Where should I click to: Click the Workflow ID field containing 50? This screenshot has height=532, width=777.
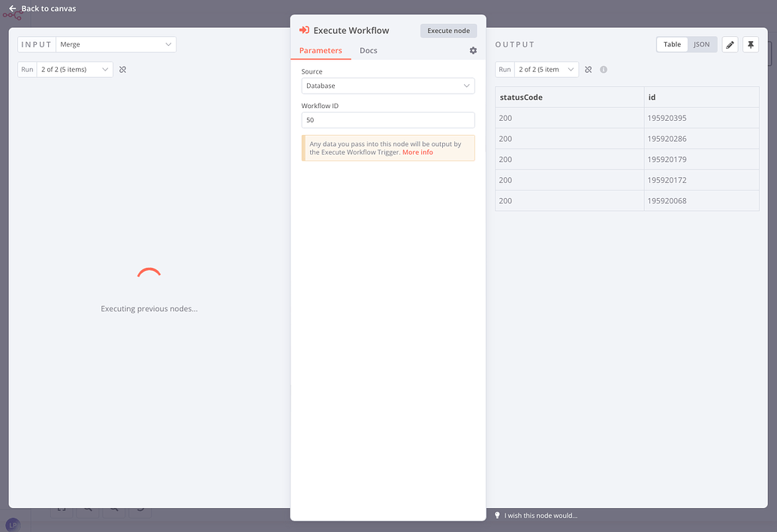pos(387,120)
